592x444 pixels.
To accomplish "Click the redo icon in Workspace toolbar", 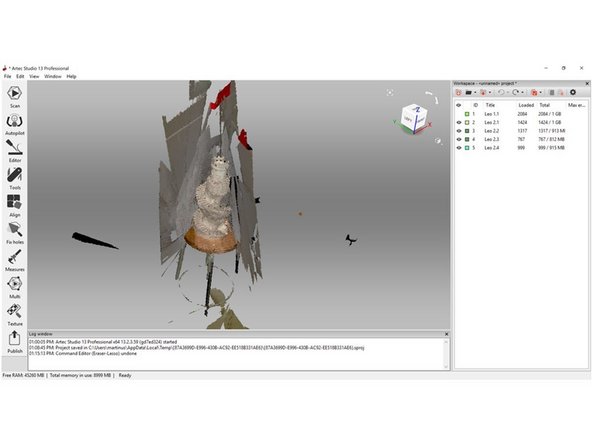I will 516,92.
